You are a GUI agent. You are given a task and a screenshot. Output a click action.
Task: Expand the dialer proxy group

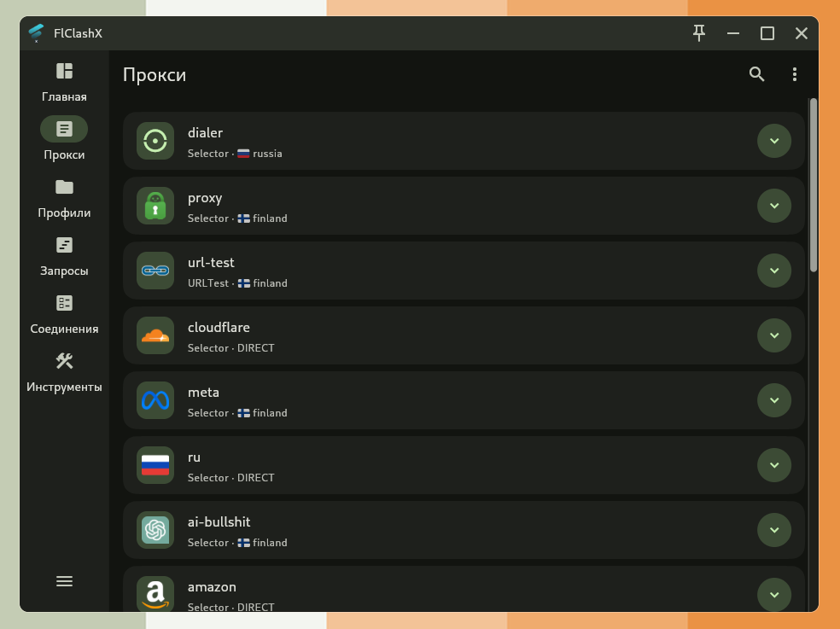[x=773, y=141]
